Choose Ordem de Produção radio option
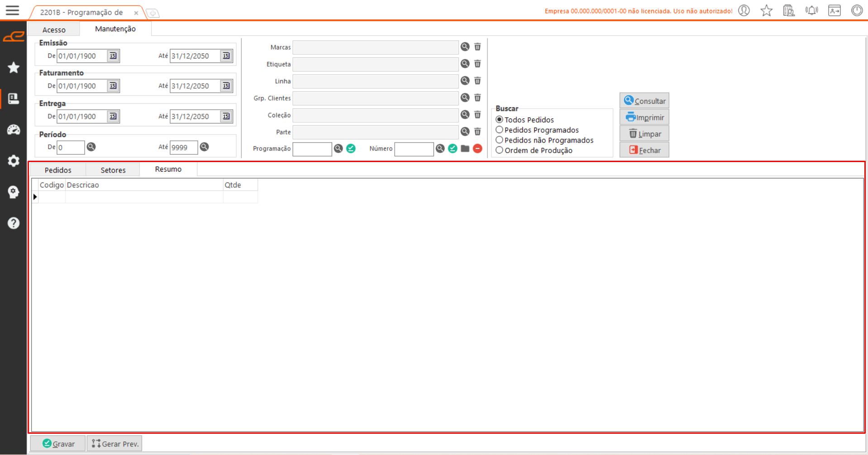This screenshot has width=868, height=455. tap(500, 150)
